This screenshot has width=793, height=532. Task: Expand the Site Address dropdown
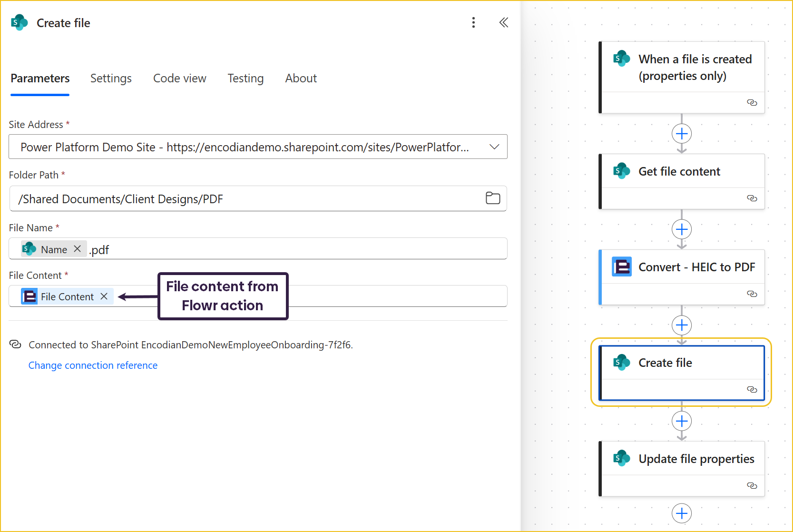[494, 147]
